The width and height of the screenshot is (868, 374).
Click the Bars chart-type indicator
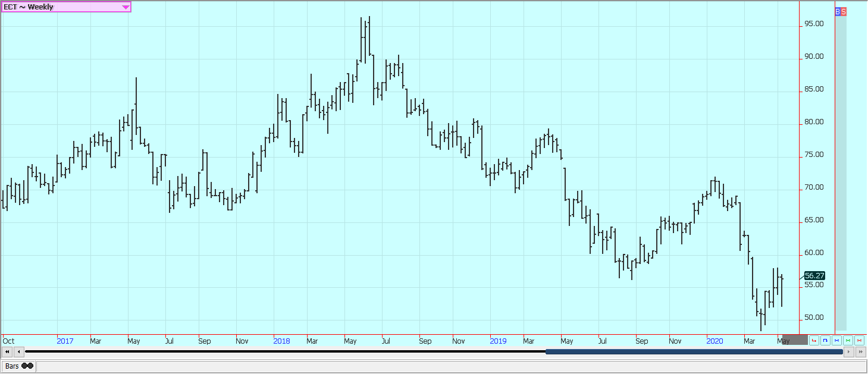[x=19, y=366]
